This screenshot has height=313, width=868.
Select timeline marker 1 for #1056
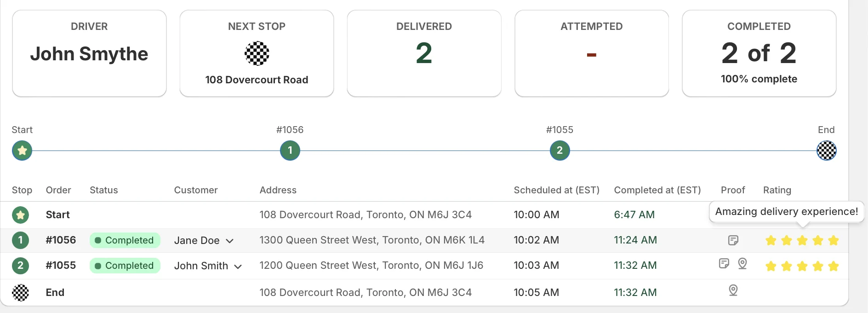pyautogui.click(x=290, y=151)
